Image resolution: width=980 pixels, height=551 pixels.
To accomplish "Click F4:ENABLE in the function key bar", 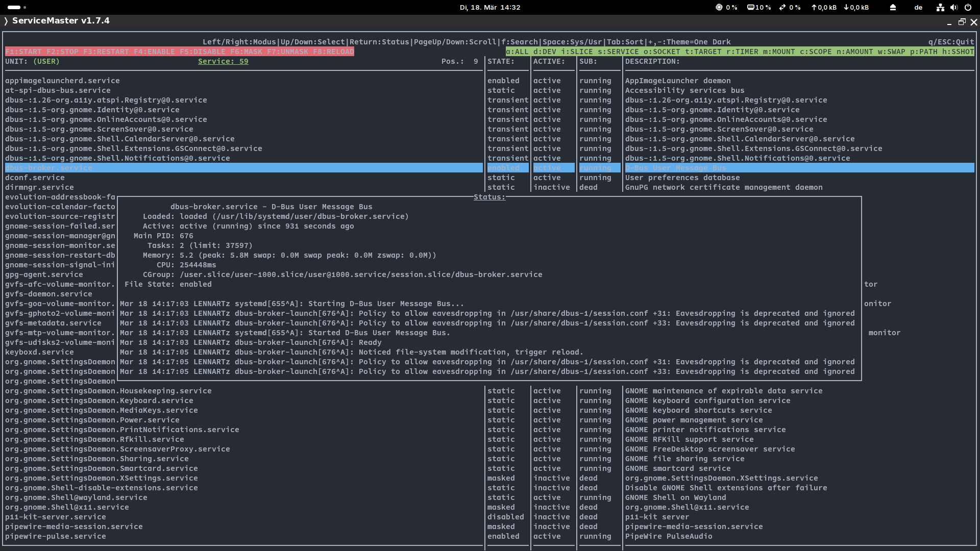I will coord(154,52).
